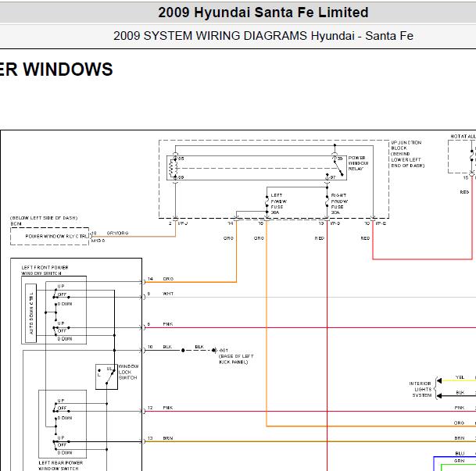476x471 pixels.
Task: Click the "GRN" wire label at bottom right
Action: coord(460,461)
